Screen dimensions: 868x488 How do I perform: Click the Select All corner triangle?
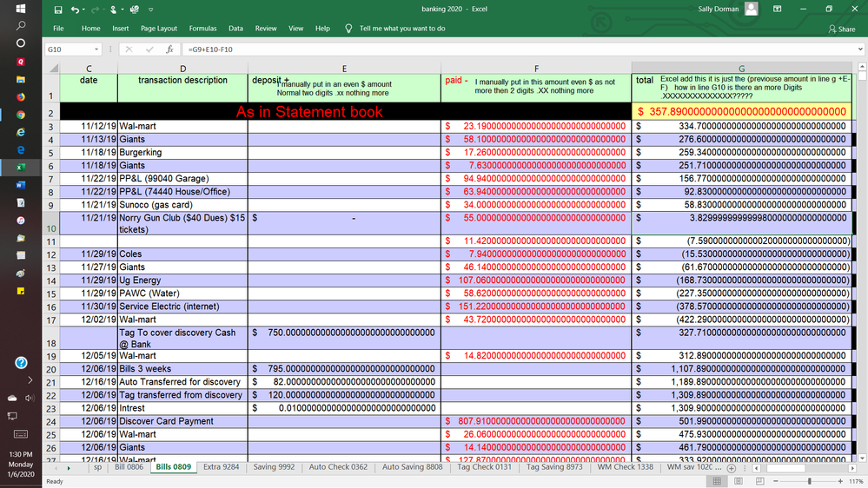[54, 68]
